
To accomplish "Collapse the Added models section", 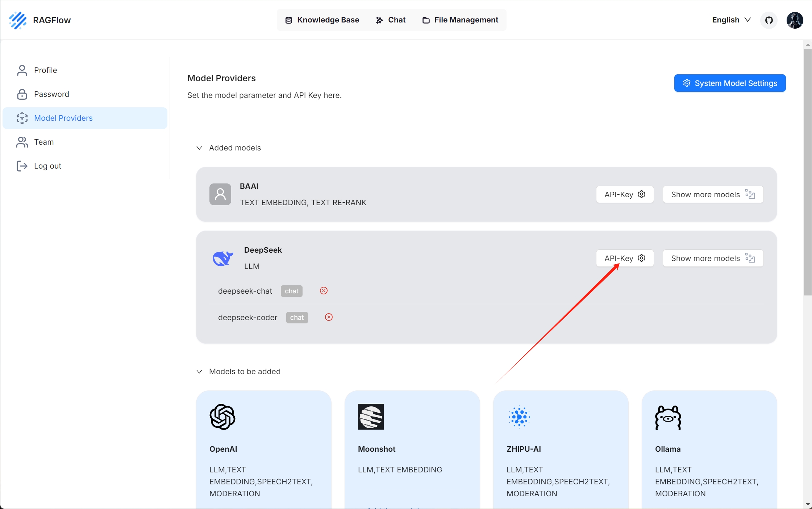I will [199, 148].
